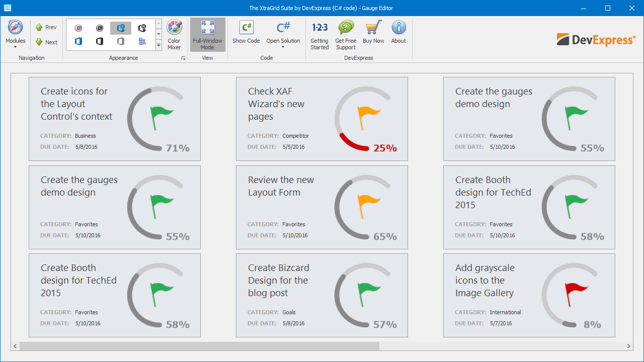Image resolution: width=644 pixels, height=362 pixels.
Task: Click the horizontal scrollbar thumb
Action: [199, 346]
